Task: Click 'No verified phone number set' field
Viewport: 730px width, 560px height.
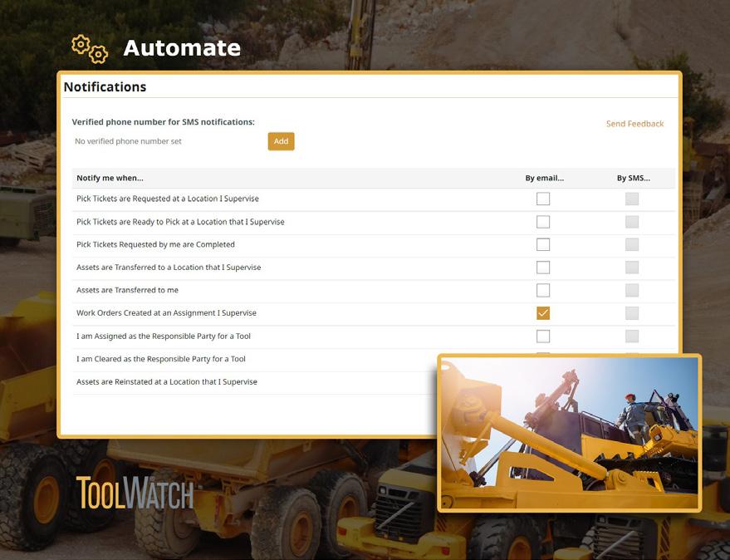Action: (x=128, y=141)
